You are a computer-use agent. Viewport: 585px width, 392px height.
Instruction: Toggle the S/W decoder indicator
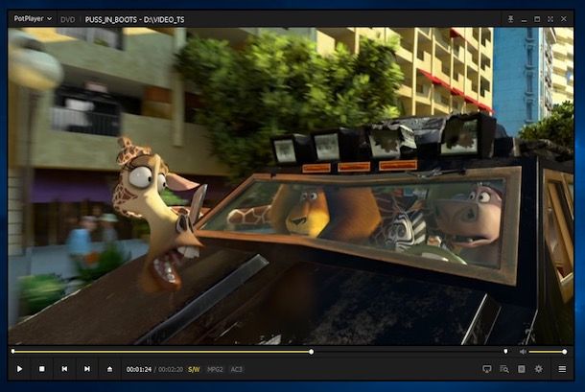pyautogui.click(x=194, y=369)
